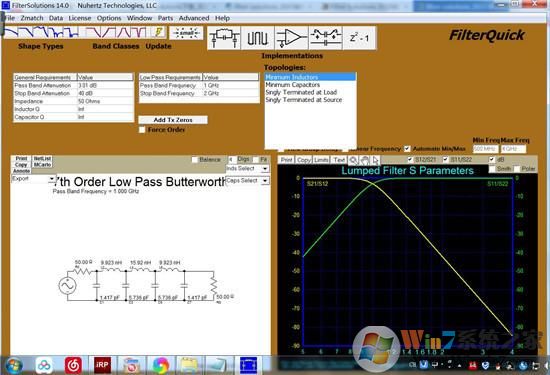Viewport: 550px width, 375px height.
Task: Toggle the Balance checkbox
Action: [195, 160]
